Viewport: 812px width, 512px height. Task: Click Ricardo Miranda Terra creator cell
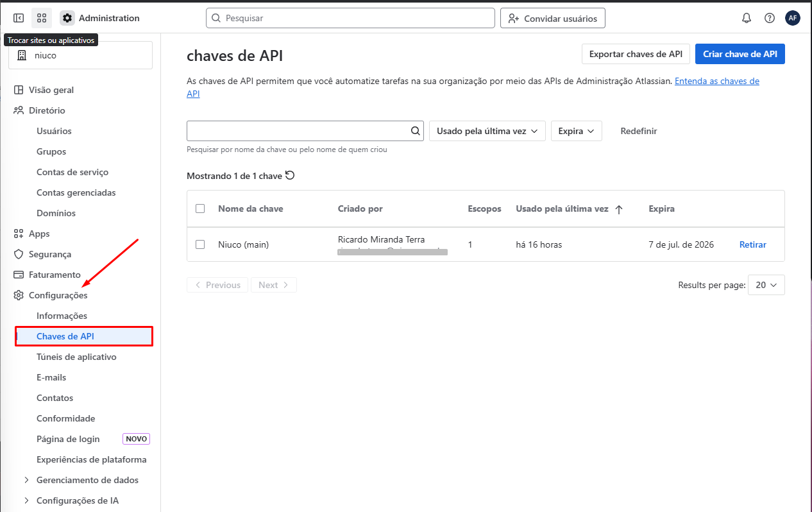381,239
